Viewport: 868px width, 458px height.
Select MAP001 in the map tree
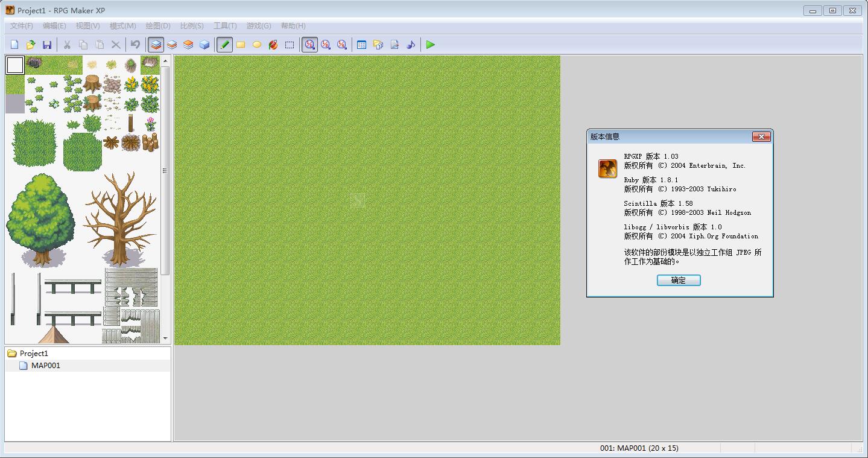(x=46, y=366)
